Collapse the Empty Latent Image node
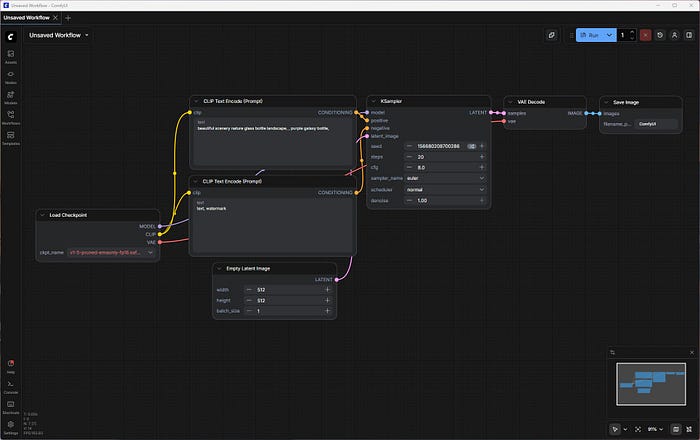This screenshot has height=440, width=700. 219,269
